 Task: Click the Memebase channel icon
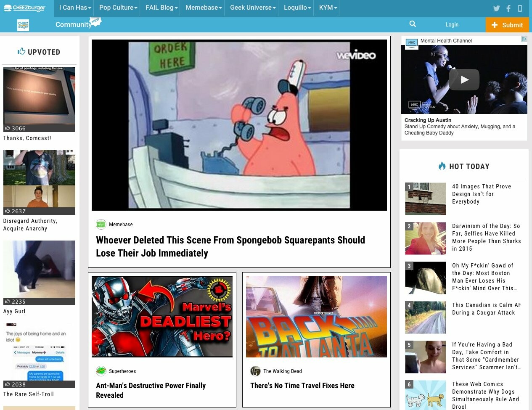(x=101, y=224)
